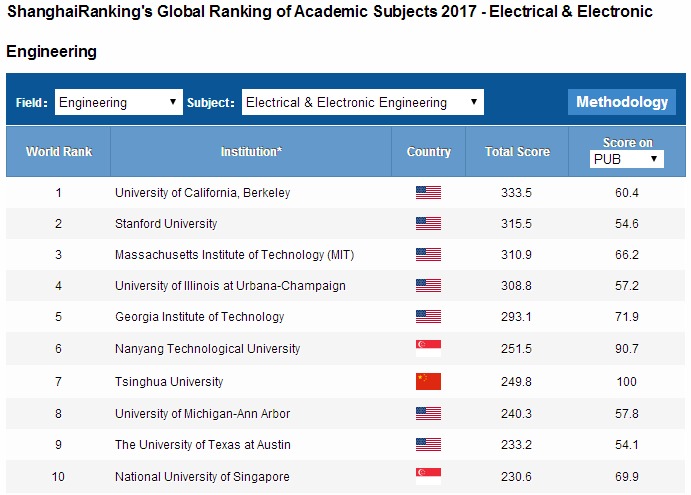This screenshot has height=495, width=691.
Task: Open University of California, Berkeley link
Action: pyautogui.click(x=203, y=192)
